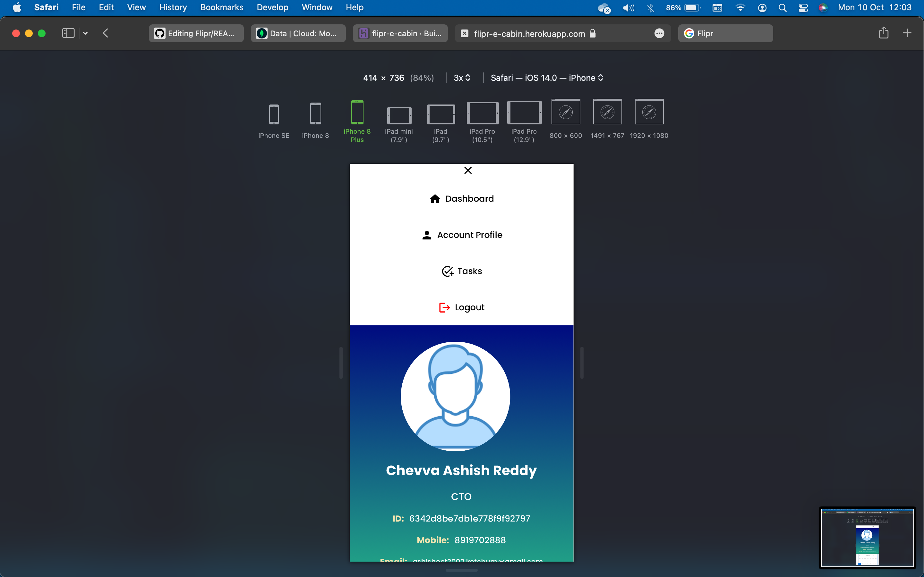Expand the tab group chevron dropdown

pyautogui.click(x=86, y=33)
